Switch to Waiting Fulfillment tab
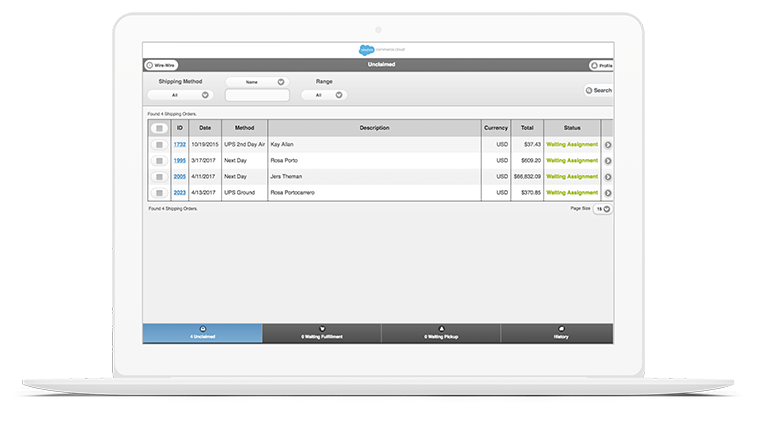The width and height of the screenshot is (768, 432). [322, 334]
